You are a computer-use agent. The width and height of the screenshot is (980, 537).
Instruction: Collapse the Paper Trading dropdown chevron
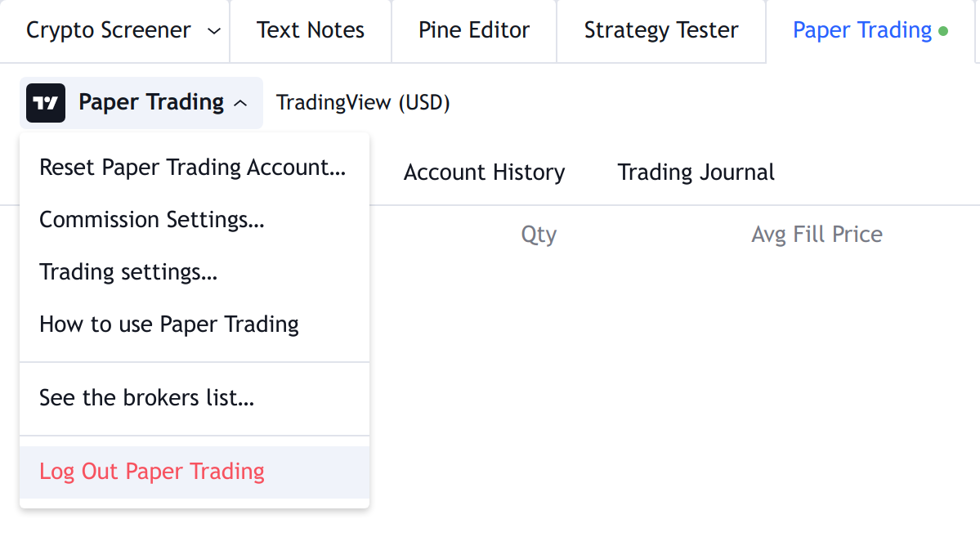pyautogui.click(x=240, y=103)
